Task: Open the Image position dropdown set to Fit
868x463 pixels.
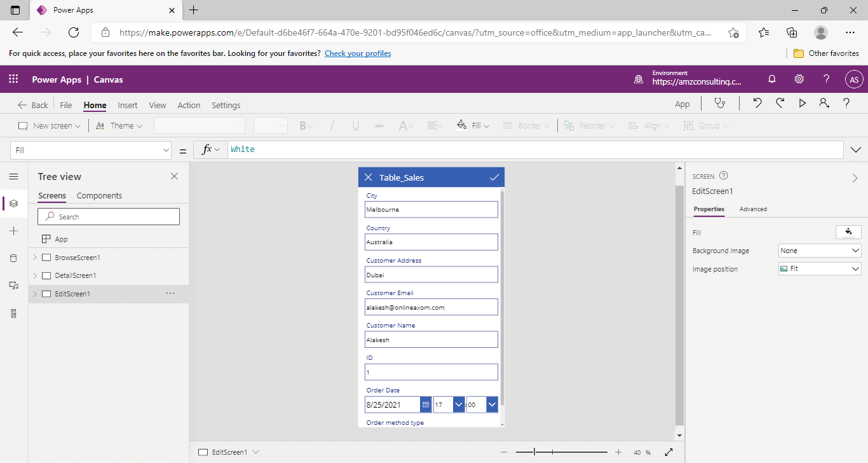Action: pyautogui.click(x=819, y=268)
